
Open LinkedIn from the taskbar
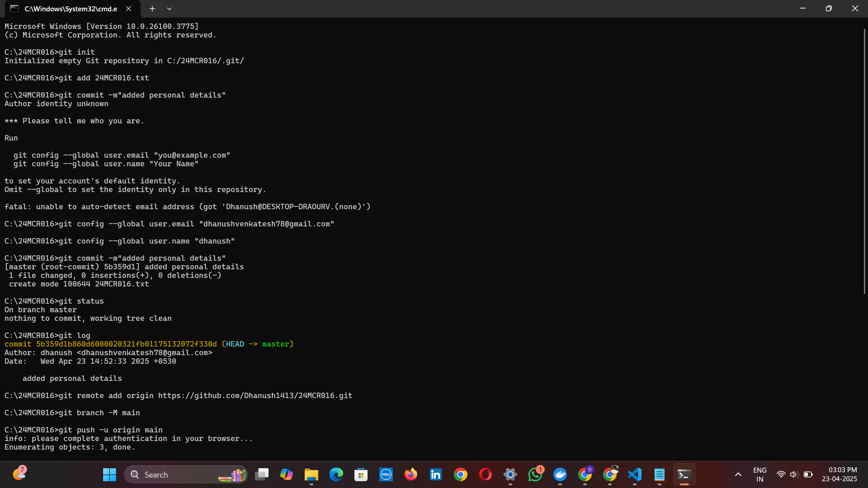[x=436, y=474]
